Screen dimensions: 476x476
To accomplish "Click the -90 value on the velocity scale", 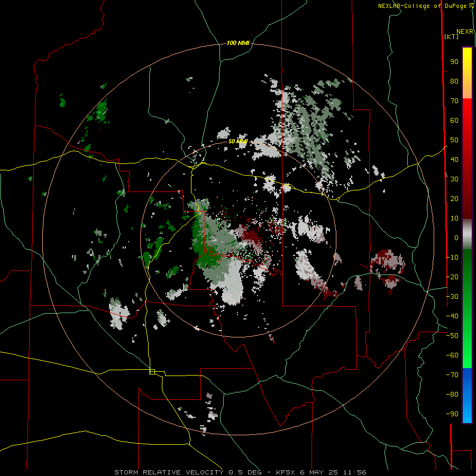I will pyautogui.click(x=452, y=414).
